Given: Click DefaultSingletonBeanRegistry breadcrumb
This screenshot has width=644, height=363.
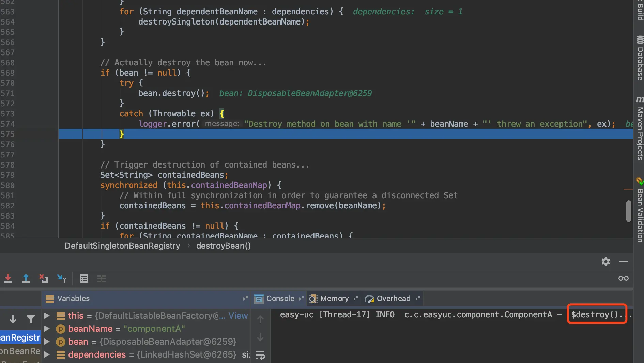Looking at the screenshot, I should (122, 246).
